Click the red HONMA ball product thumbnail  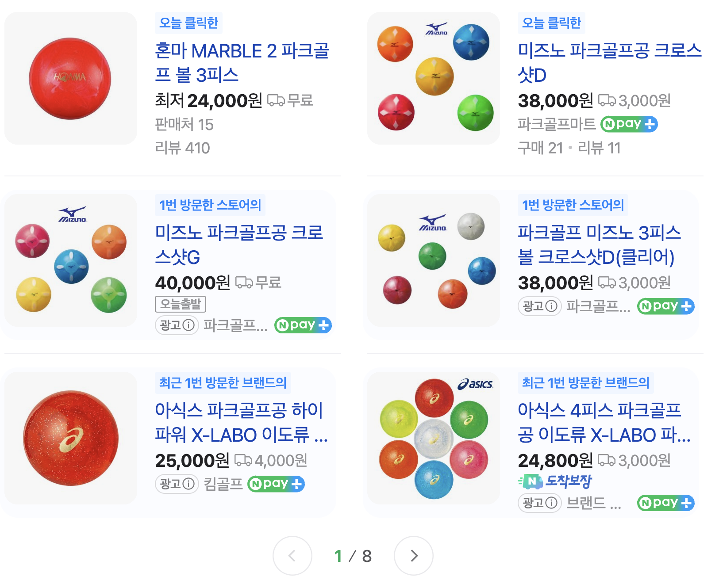70,78
